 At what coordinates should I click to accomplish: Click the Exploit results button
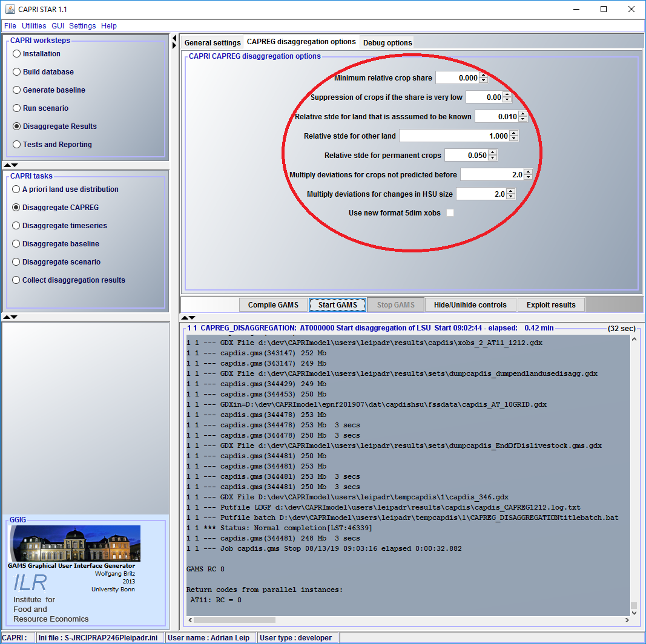coord(551,304)
